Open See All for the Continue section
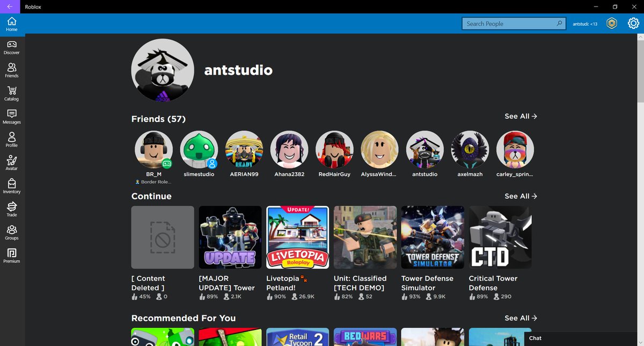644x346 pixels. coord(519,196)
